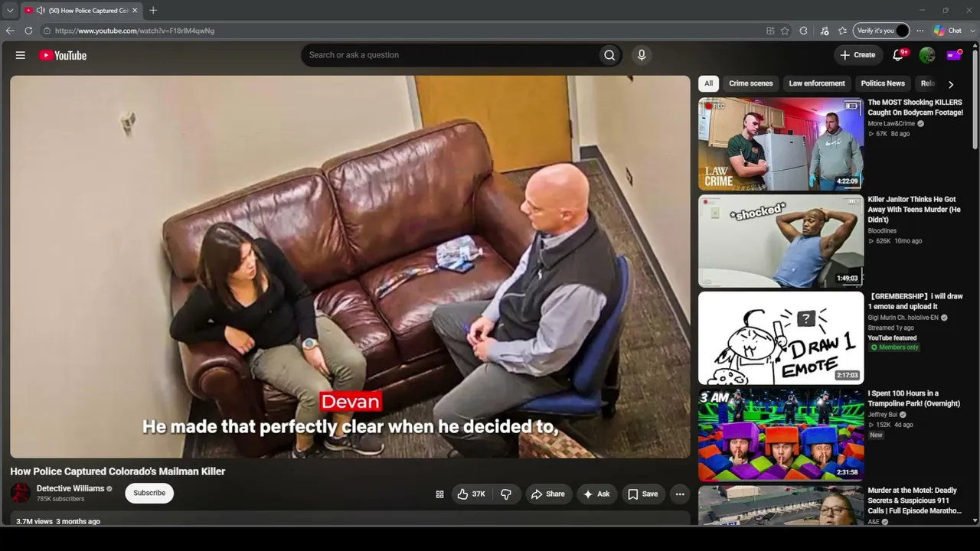This screenshot has height=551, width=980.
Task: Visit More Law&Crime channel
Action: pos(892,123)
